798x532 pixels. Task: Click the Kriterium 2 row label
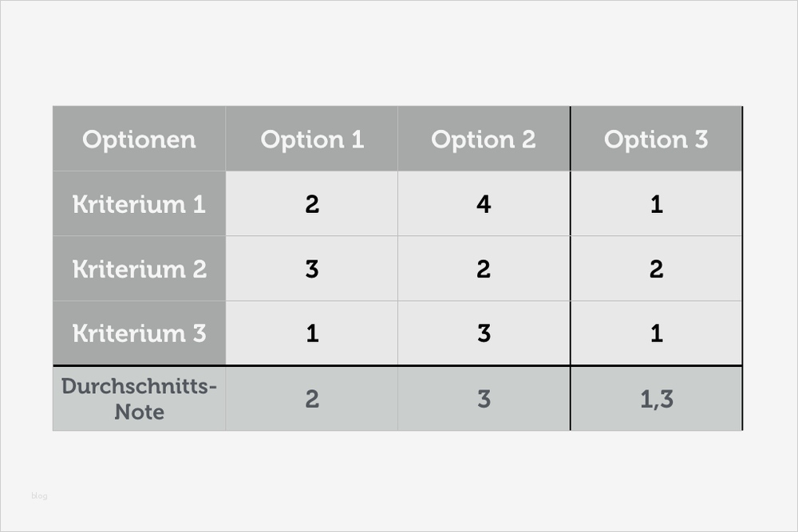click(x=139, y=269)
